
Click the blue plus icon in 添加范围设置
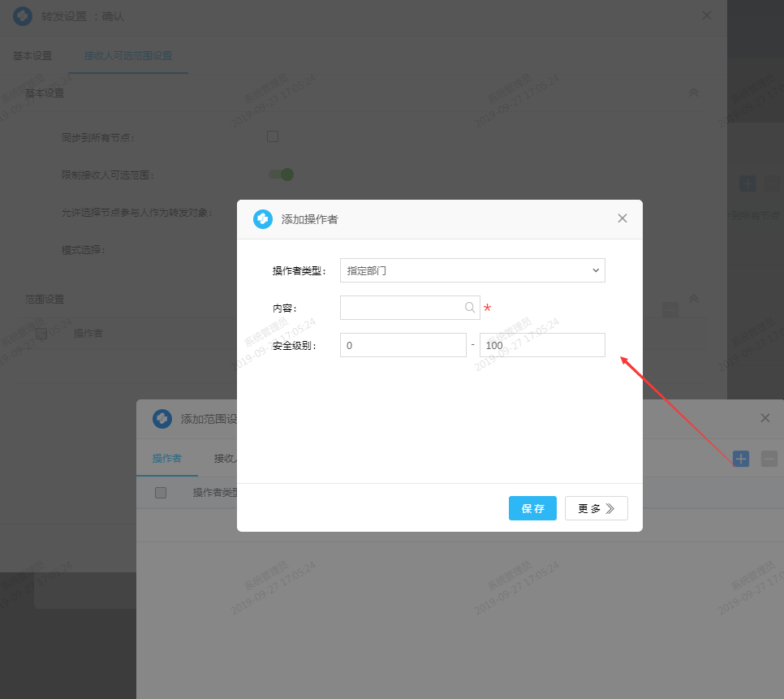click(x=740, y=459)
